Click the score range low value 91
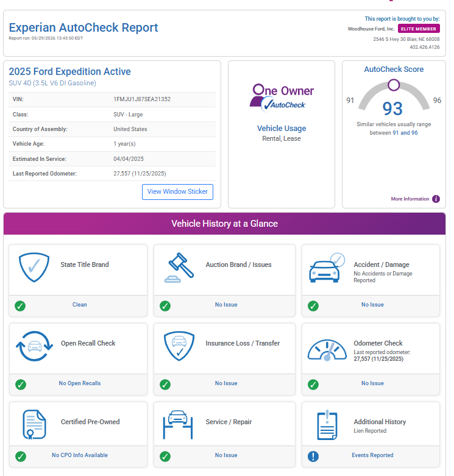454x476 pixels. [x=350, y=101]
